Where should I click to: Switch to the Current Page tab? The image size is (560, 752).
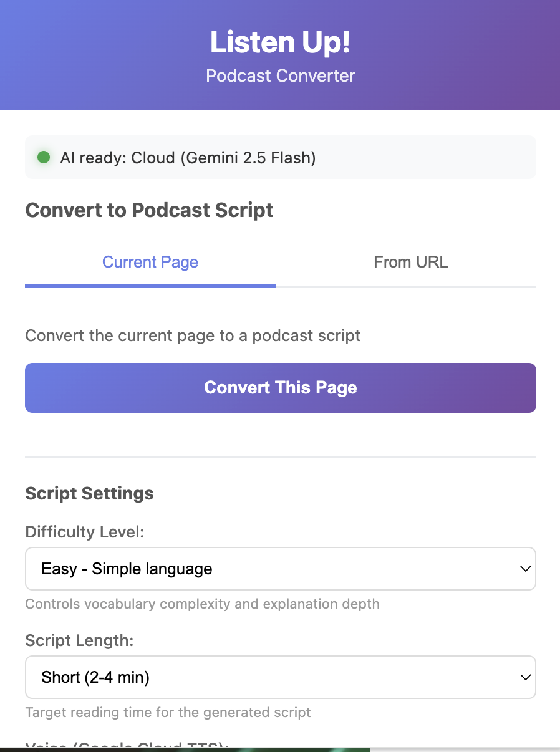tap(150, 262)
